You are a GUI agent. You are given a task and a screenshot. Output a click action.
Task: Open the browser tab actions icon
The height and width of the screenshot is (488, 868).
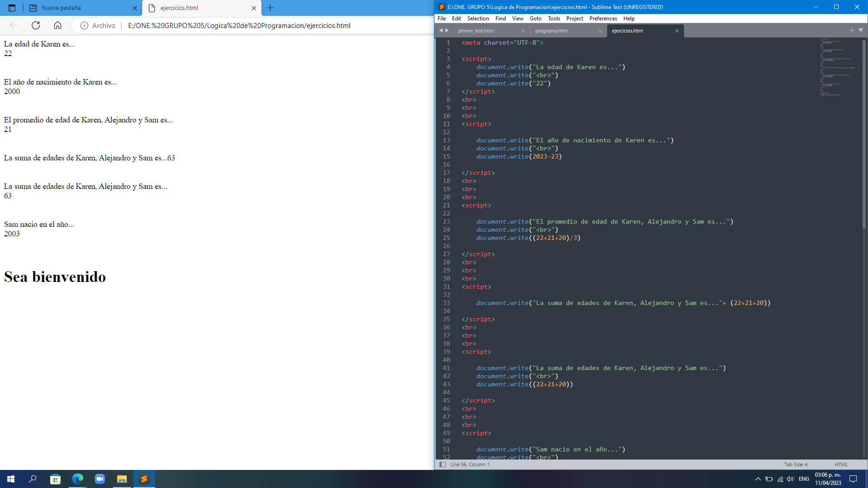pyautogui.click(x=12, y=8)
